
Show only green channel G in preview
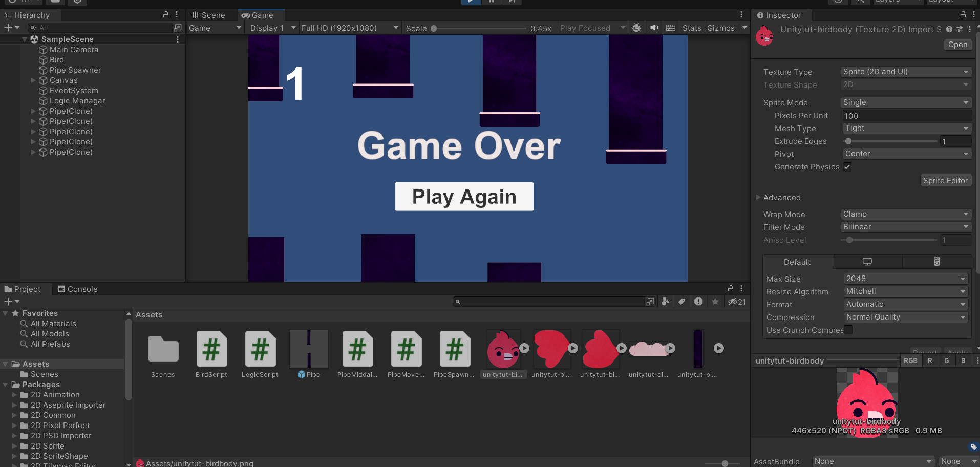tap(947, 360)
